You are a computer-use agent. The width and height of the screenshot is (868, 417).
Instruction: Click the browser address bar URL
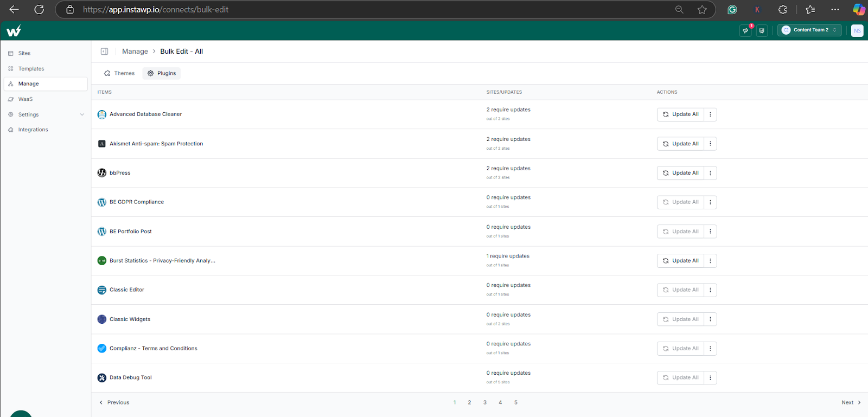156,9
